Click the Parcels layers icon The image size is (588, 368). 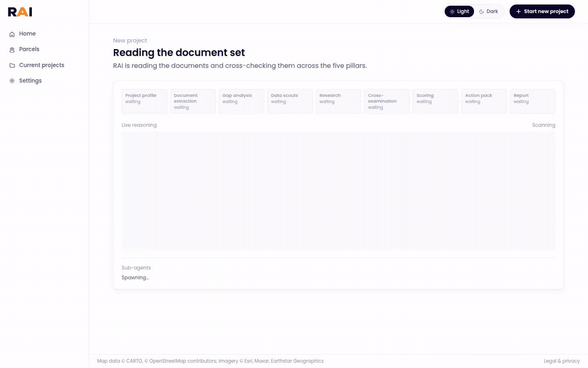tap(12, 50)
